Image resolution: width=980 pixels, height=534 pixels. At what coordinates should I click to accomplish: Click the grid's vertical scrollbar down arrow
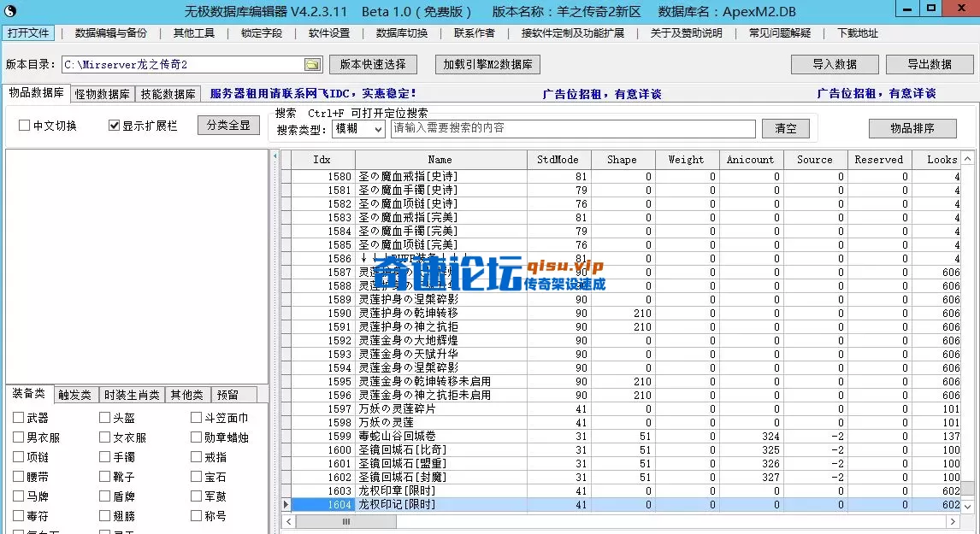(967, 506)
